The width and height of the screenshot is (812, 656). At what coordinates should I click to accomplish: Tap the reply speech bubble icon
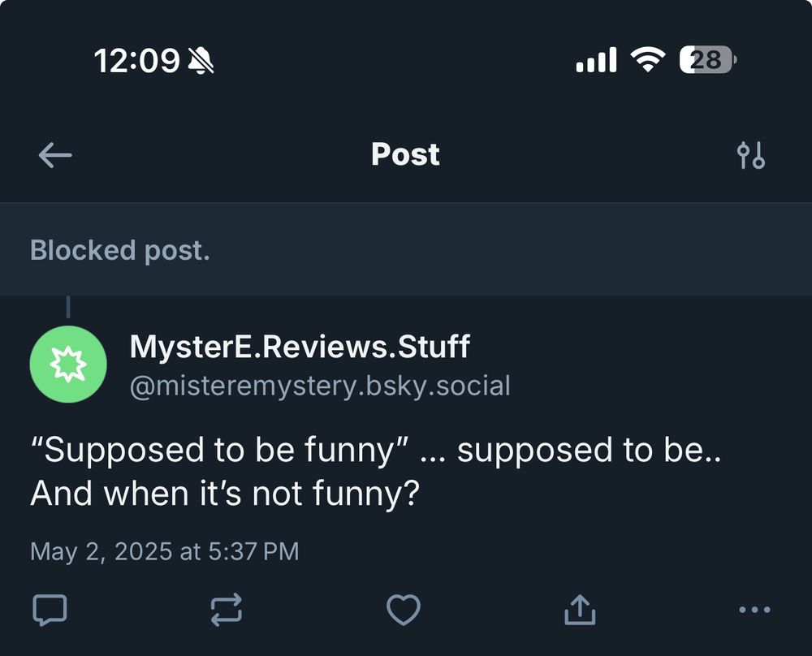tap(50, 610)
